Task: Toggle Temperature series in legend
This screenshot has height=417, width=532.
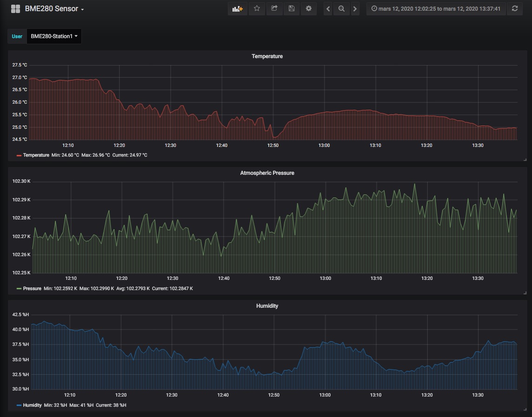Action: click(x=36, y=155)
